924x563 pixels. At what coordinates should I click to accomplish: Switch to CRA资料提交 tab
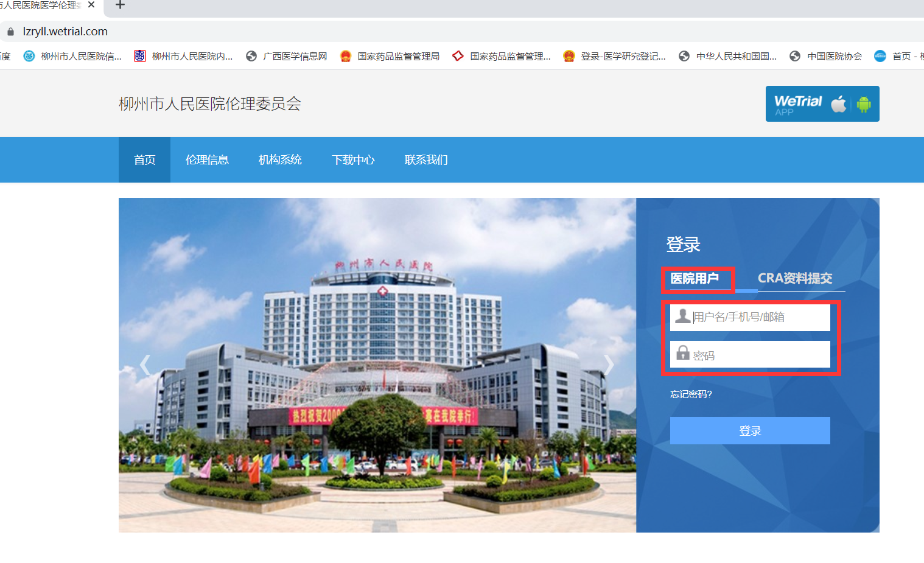(794, 278)
